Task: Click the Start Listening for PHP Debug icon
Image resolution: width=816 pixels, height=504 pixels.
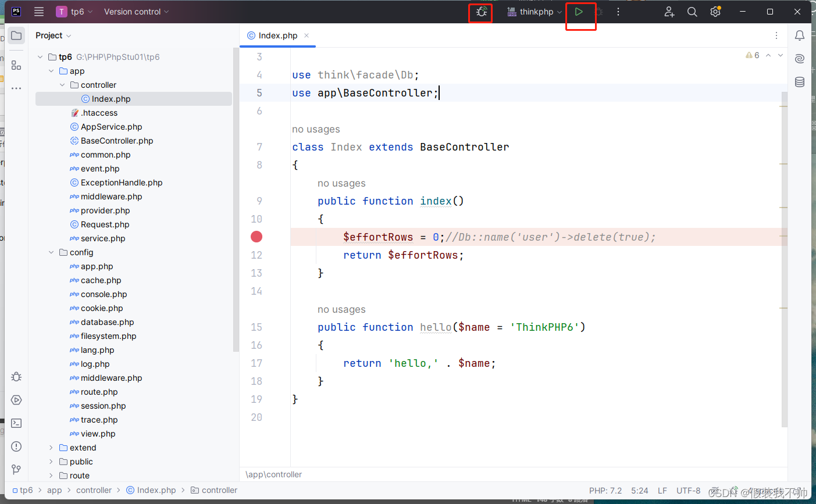Action: pos(482,12)
